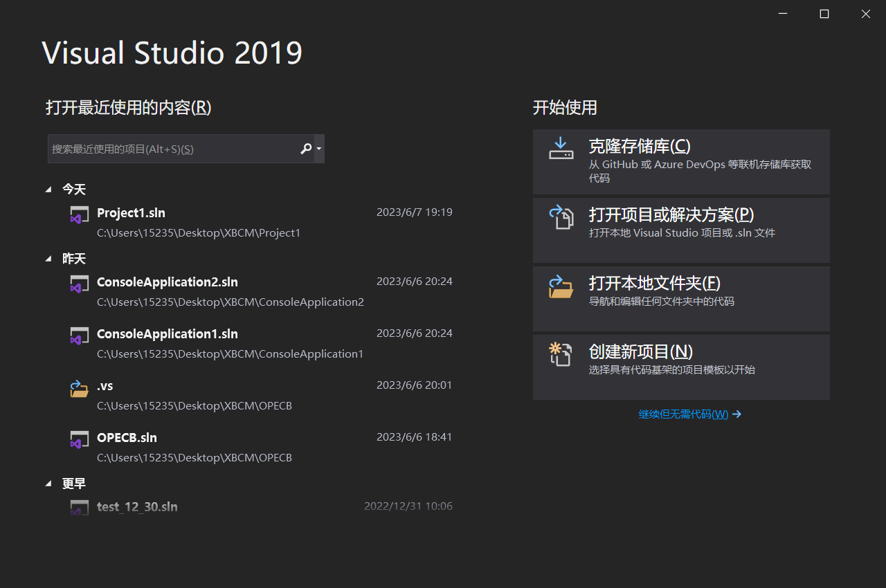Image resolution: width=886 pixels, height=588 pixels.
Task: Click the search magnifier icon in search box
Action: pos(305,148)
